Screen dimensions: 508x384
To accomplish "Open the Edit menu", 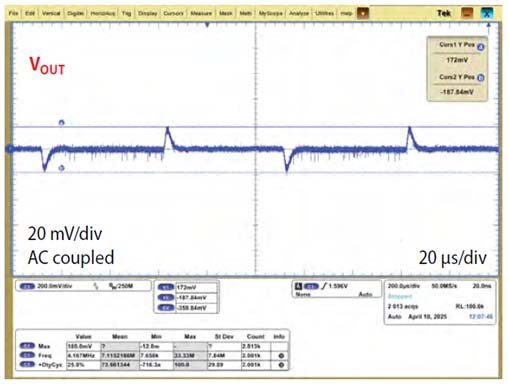I will 30,13.
